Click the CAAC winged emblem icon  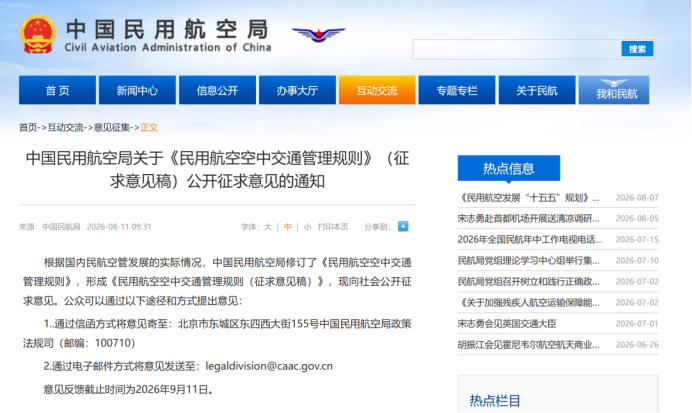pos(319,34)
